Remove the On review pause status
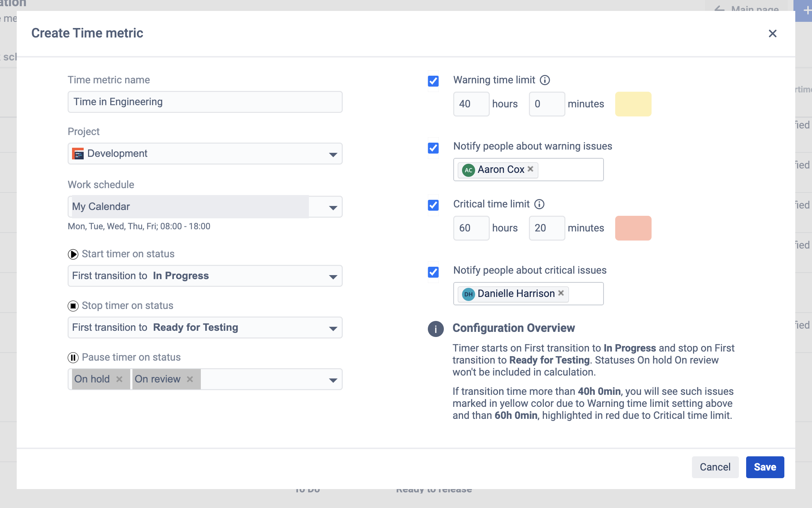The image size is (812, 508). coord(190,379)
